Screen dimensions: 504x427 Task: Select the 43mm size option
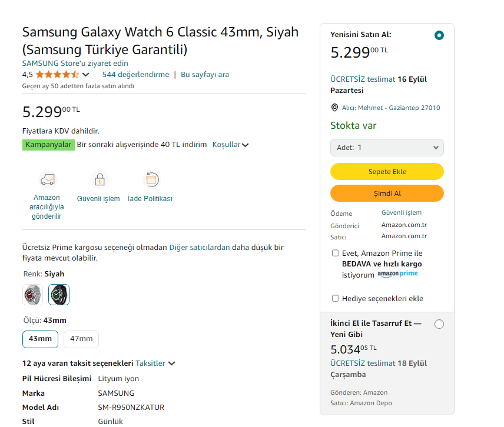coord(40,339)
